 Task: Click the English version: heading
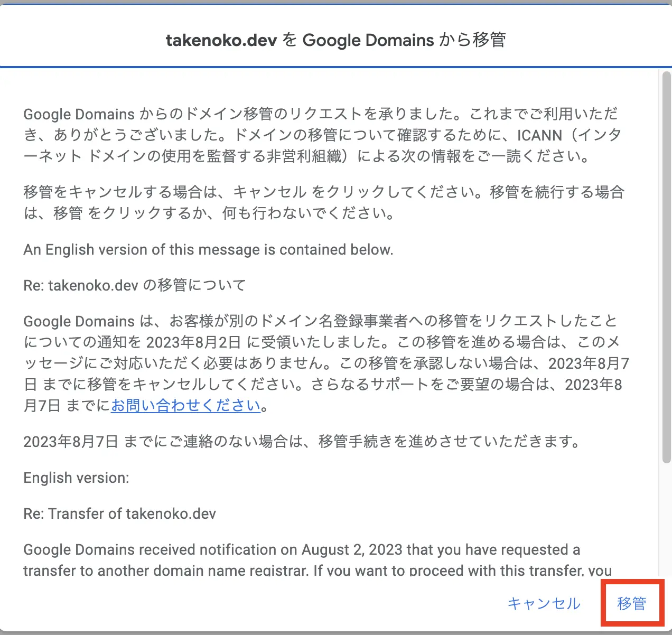click(x=76, y=478)
